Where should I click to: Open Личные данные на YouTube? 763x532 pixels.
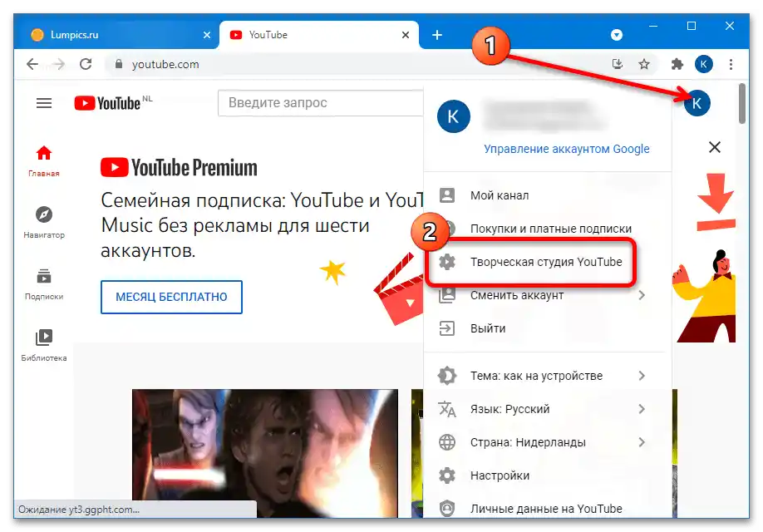click(548, 509)
